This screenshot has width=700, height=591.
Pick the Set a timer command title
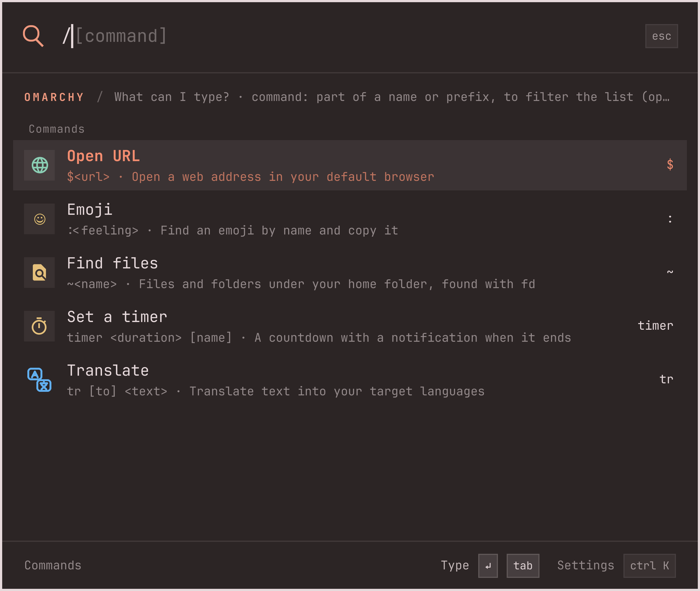coord(117,317)
